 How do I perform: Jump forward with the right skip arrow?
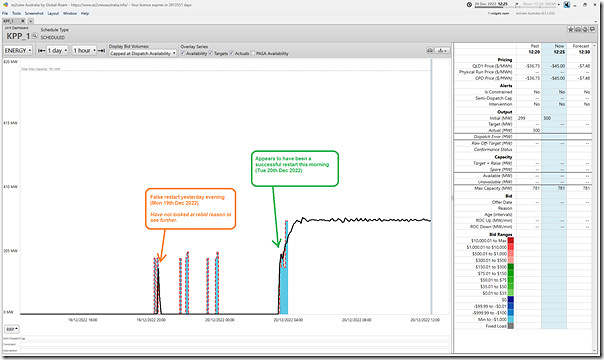[x=101, y=50]
